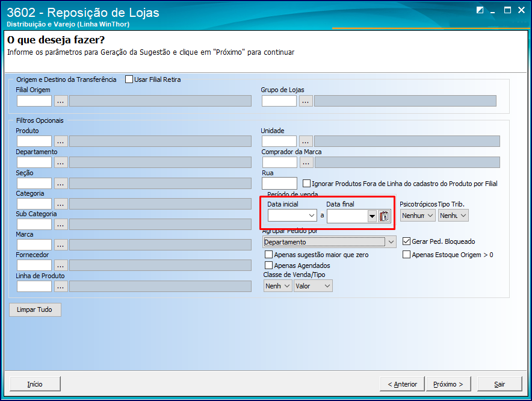This screenshot has height=401, width=532.
Task: Go back with < Anterior button
Action: [x=402, y=384]
